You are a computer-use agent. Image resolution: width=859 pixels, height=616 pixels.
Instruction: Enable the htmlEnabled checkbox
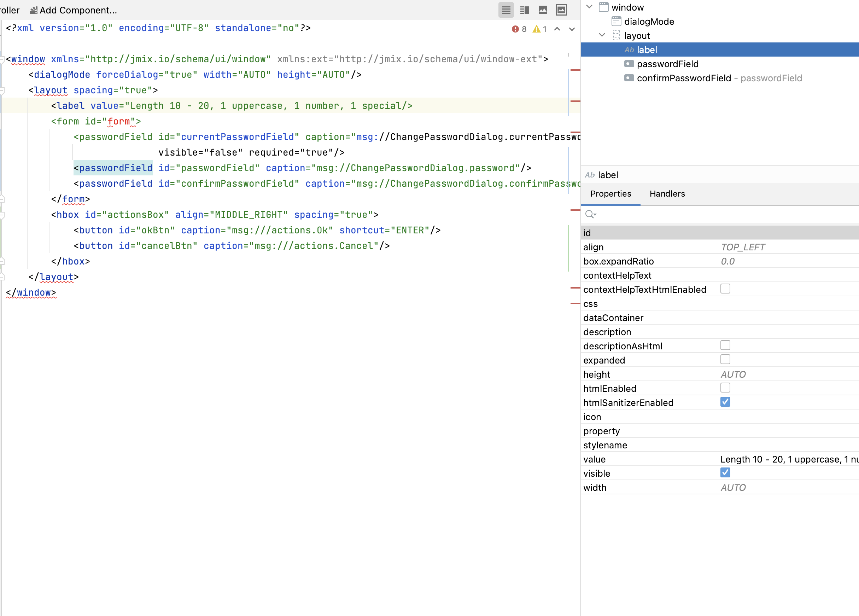coord(725,388)
